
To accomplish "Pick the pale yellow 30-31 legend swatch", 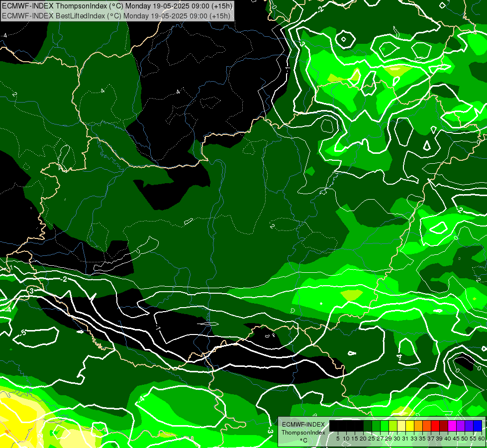I will 401,426.
